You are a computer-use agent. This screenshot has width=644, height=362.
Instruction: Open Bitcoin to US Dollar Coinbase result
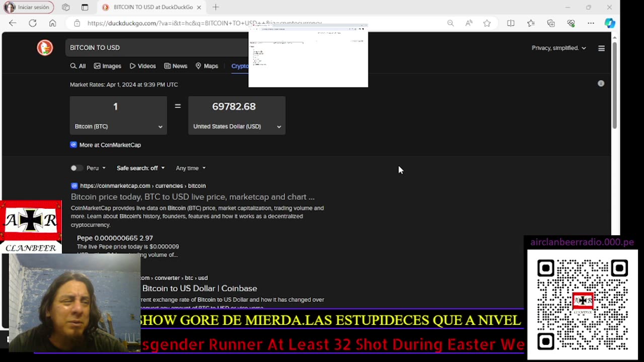pyautogui.click(x=200, y=288)
